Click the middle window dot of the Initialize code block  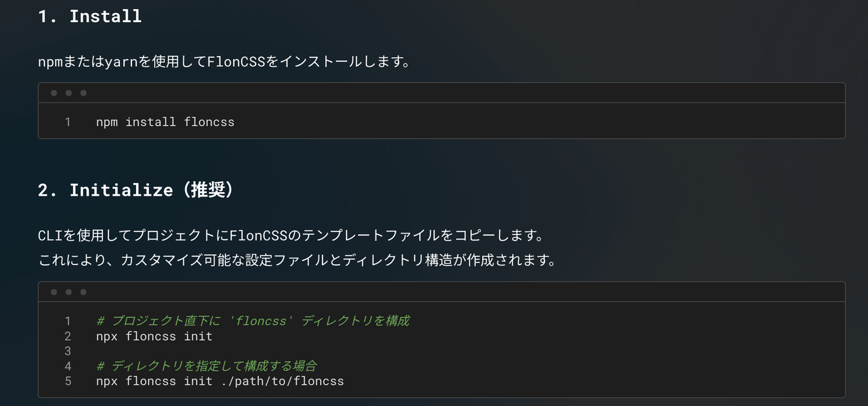coord(68,292)
